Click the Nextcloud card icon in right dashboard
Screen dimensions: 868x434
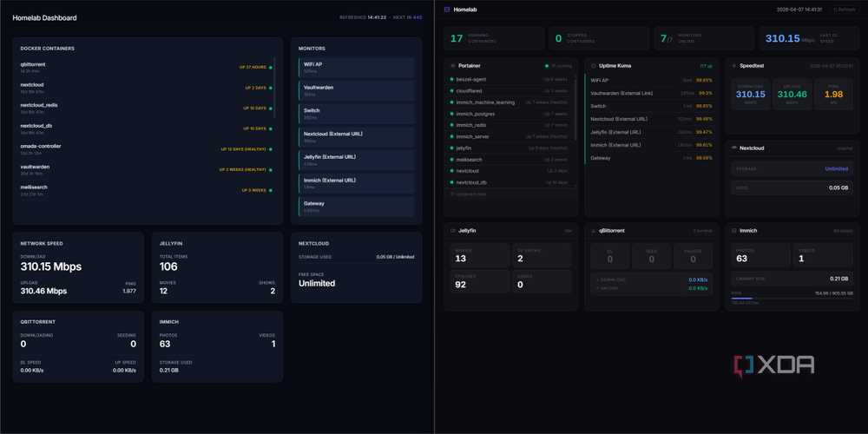pos(734,148)
